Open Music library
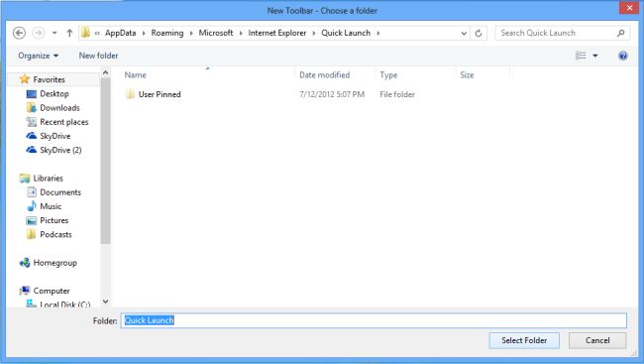The height and width of the screenshot is (364, 644). (51, 206)
